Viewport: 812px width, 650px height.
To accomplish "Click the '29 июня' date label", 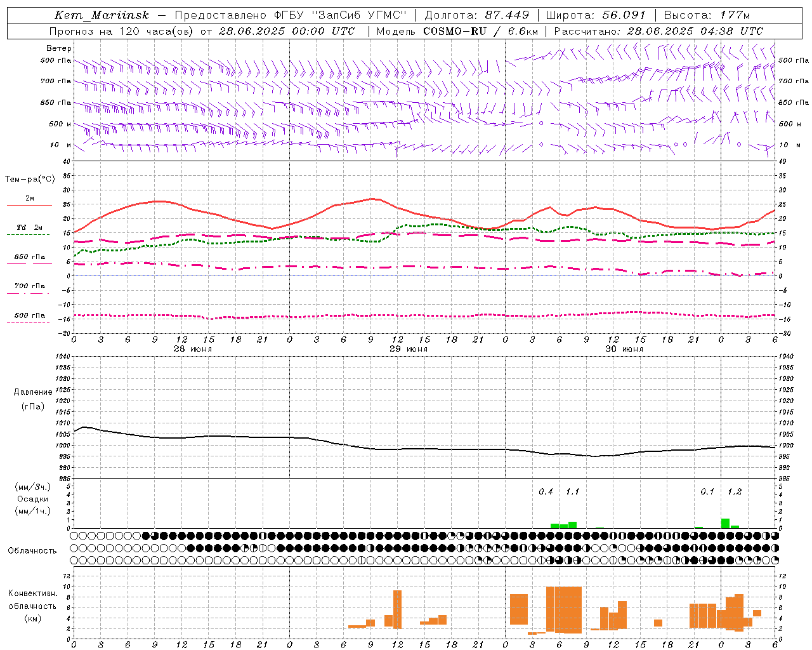I will point(409,349).
